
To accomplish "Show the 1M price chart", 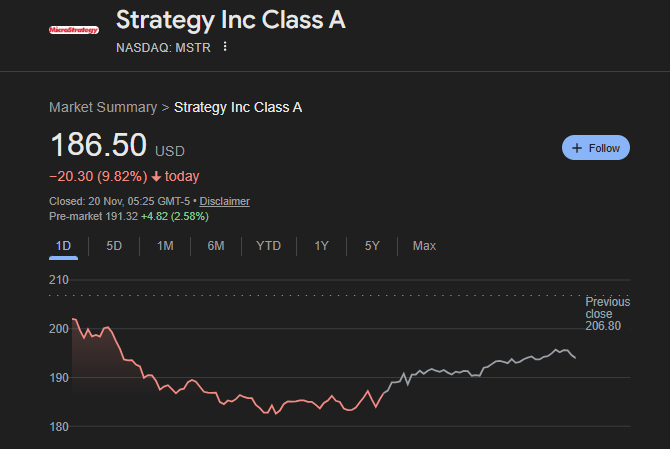I will (x=165, y=246).
